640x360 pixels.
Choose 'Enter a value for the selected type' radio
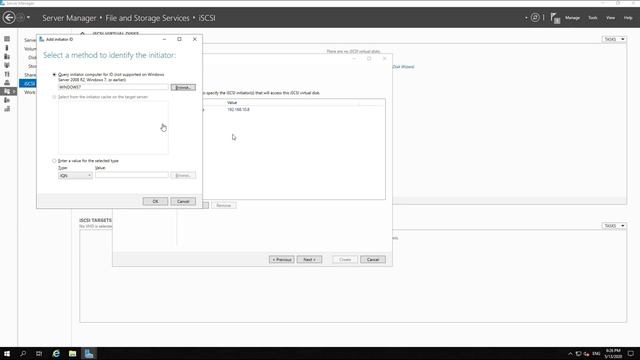tap(54, 161)
